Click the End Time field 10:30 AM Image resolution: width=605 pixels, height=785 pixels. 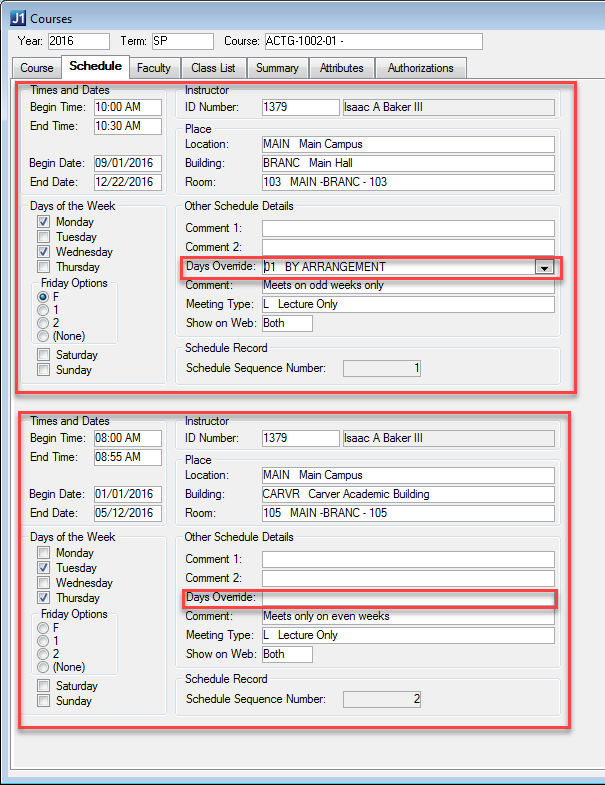(x=128, y=126)
